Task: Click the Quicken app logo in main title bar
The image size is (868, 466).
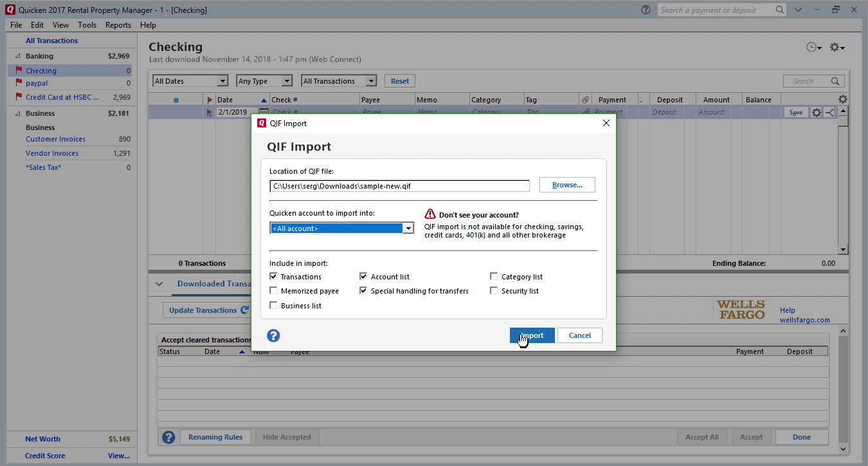Action: tap(11, 10)
